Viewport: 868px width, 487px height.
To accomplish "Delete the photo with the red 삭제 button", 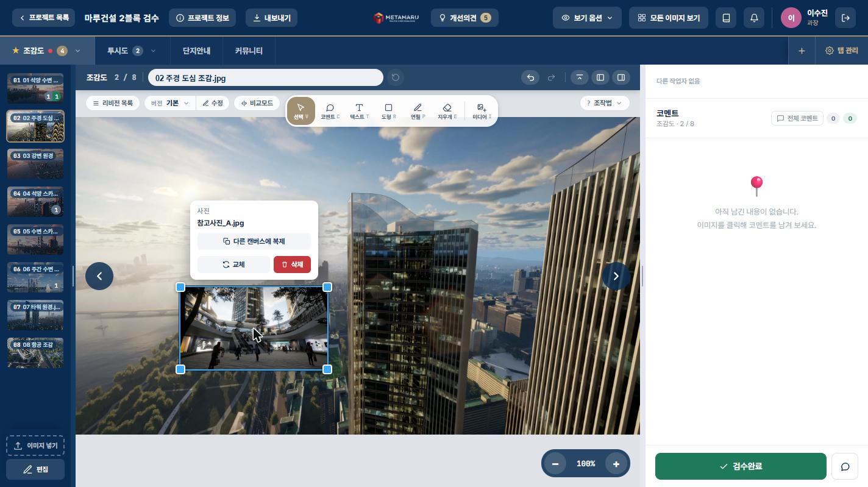I will (292, 265).
